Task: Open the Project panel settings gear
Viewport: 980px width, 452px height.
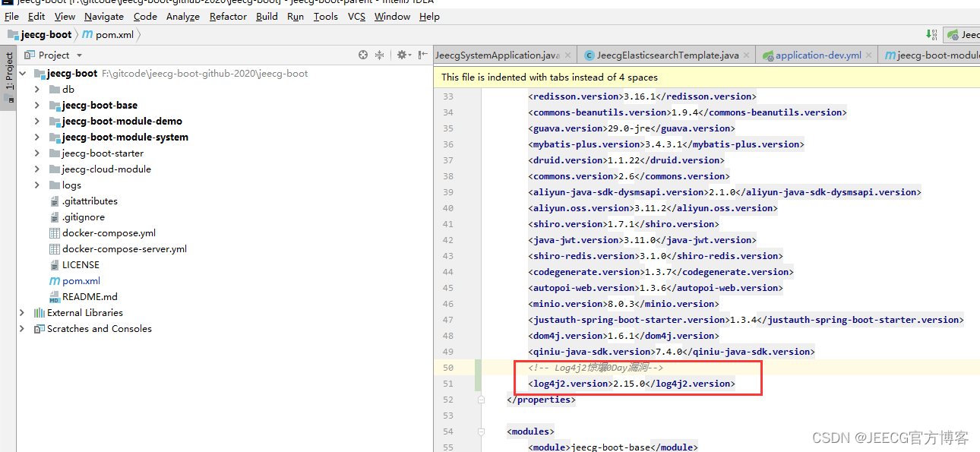Action: click(403, 55)
